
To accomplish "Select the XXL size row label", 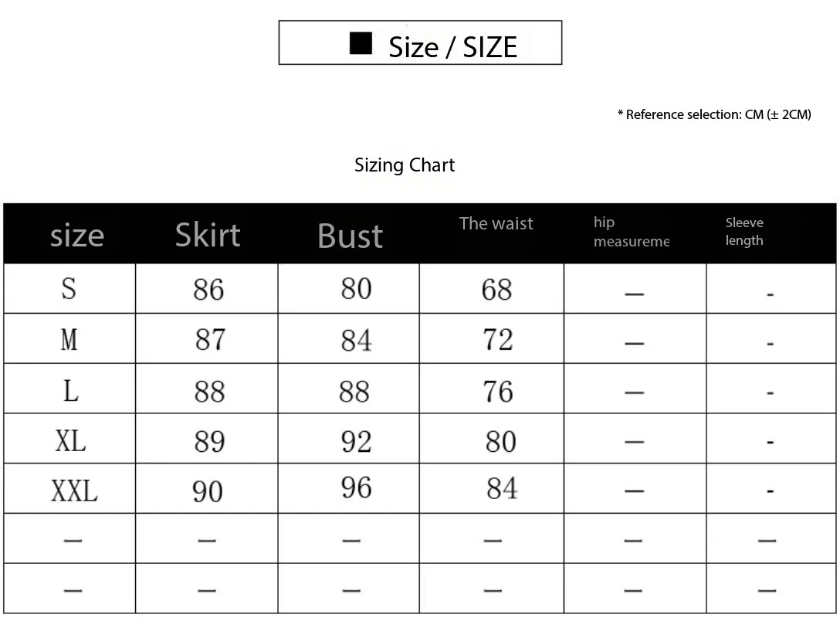I will coord(74,491).
